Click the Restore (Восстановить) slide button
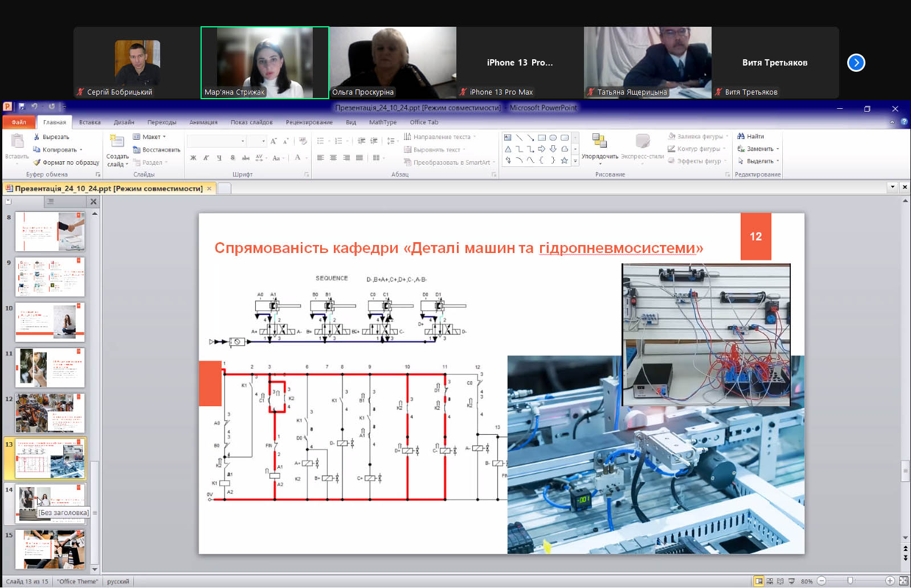Viewport: 911px width, 588px height. point(156,150)
